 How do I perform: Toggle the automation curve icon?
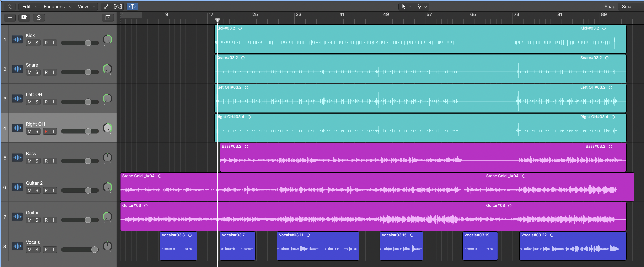(x=106, y=7)
